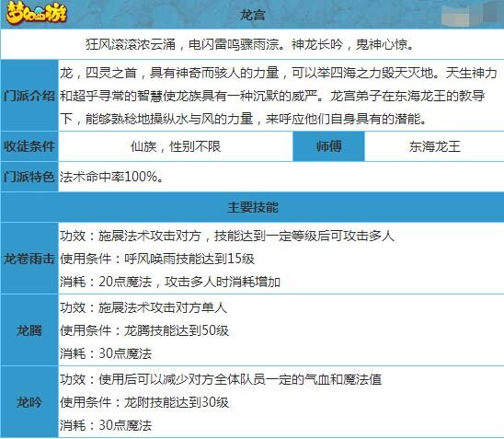Select the 收徒条件 label cell

29,146
